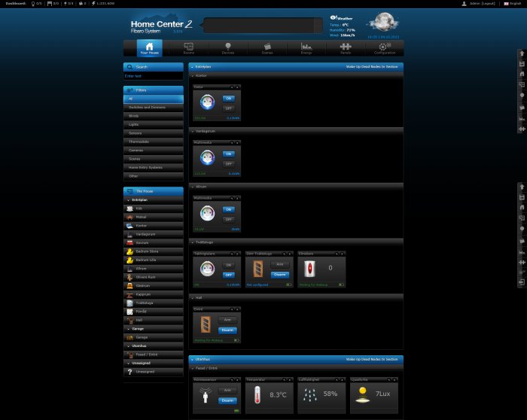Click the settings wrench on Dator card
This screenshot has width=527, height=420.
(232, 87)
